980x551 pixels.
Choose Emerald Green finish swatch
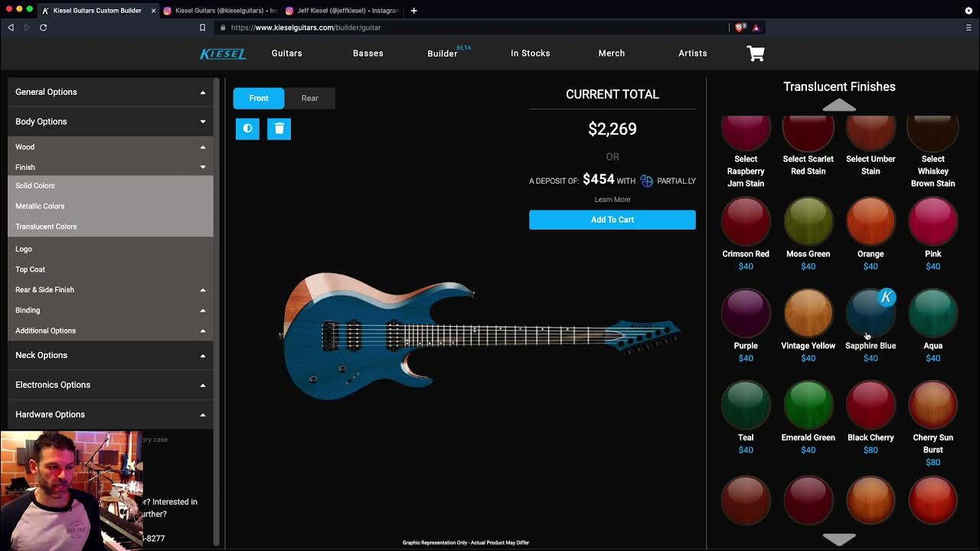point(808,405)
